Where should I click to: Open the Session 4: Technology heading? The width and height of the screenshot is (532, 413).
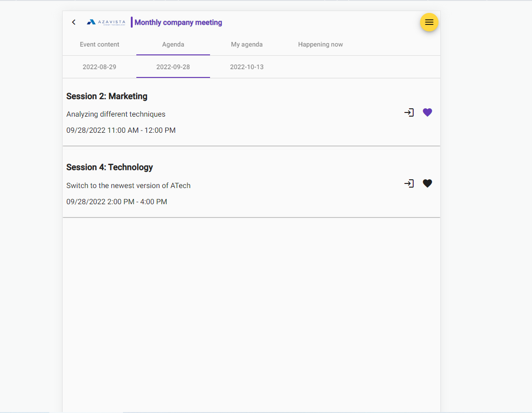[x=110, y=167]
